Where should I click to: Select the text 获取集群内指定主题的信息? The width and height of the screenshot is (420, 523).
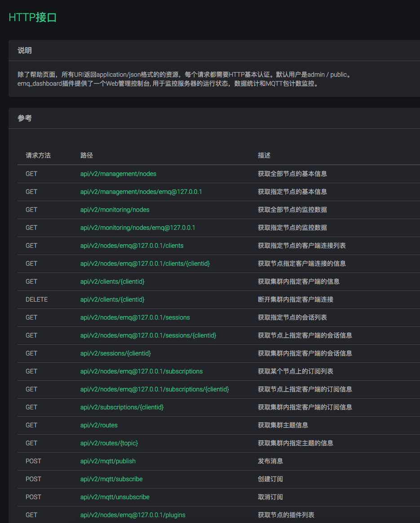[296, 444]
